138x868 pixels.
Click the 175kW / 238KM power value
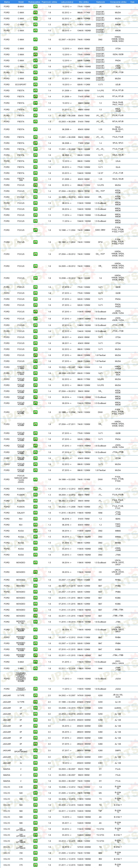coord(84,708)
